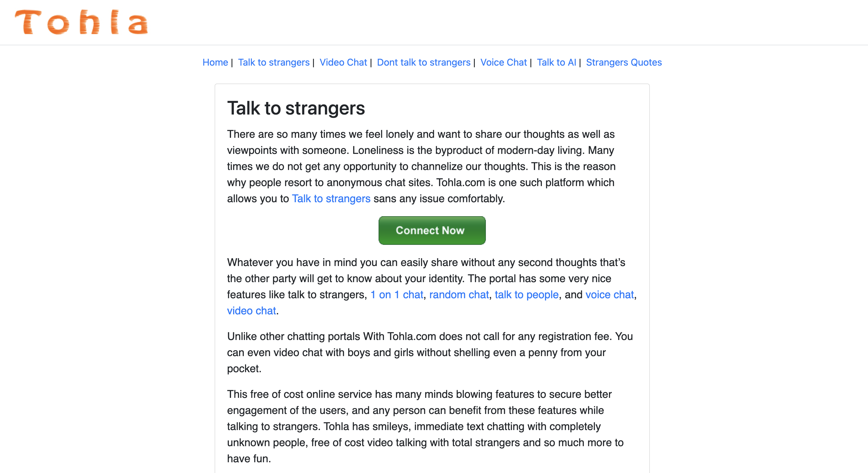Image resolution: width=868 pixels, height=473 pixels.
Task: Click Talk to strangers link inside first paragraph
Action: click(331, 199)
